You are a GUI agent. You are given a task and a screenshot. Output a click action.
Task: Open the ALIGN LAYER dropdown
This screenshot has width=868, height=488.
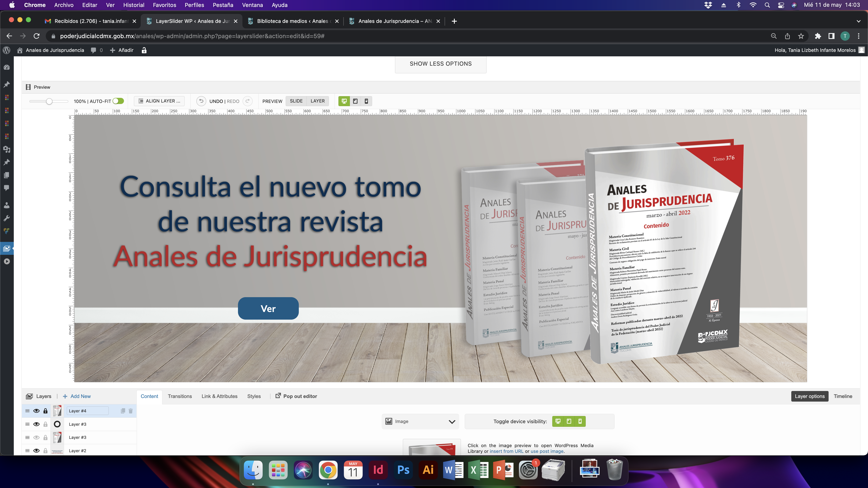[159, 101]
